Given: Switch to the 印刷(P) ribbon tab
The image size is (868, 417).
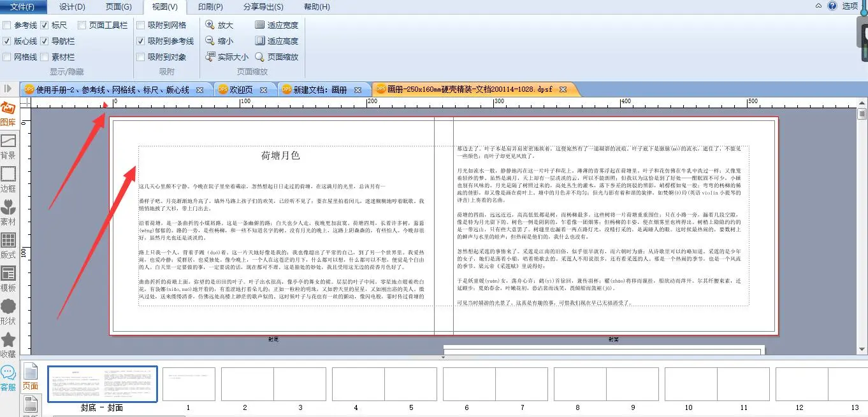Looking at the screenshot, I should tap(210, 7).
